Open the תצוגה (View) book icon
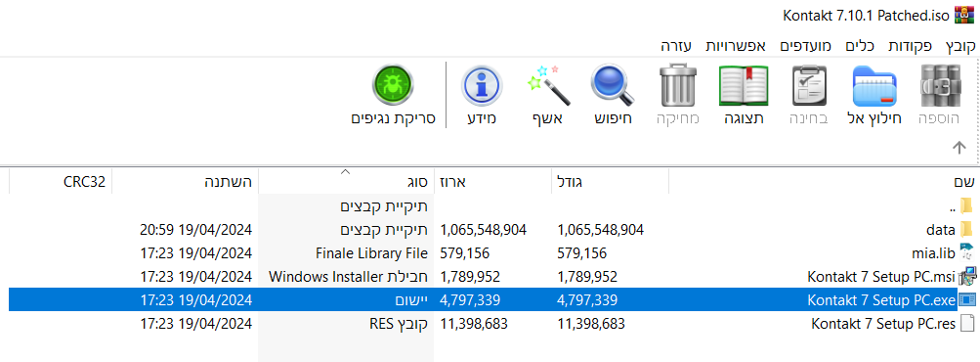Screen dimensions: 980x362 click(x=744, y=85)
